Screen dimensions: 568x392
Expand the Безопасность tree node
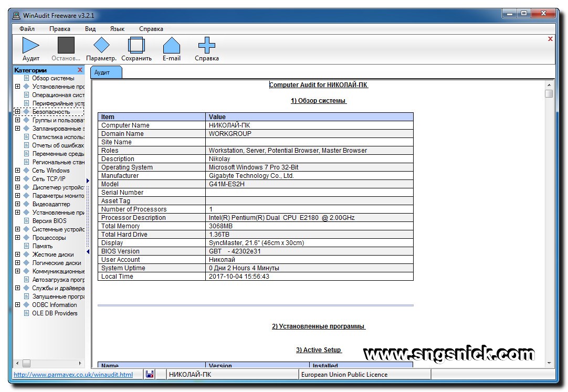[17, 112]
